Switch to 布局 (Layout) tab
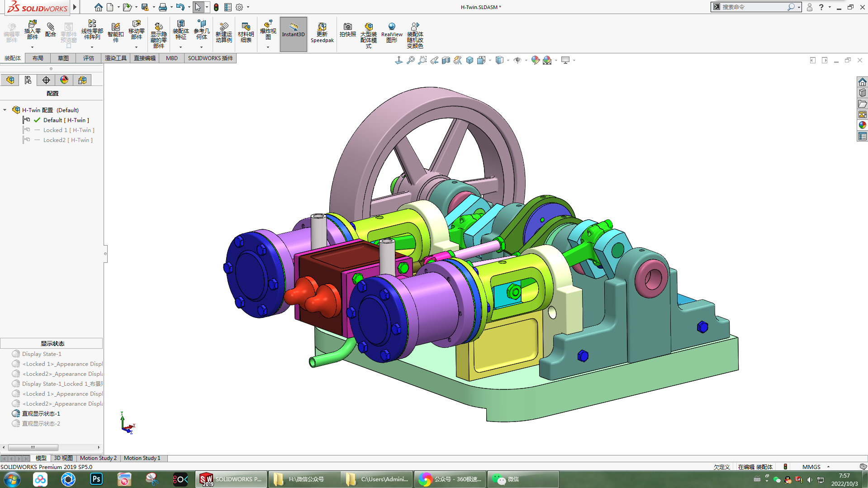This screenshot has height=488, width=868. click(x=38, y=58)
